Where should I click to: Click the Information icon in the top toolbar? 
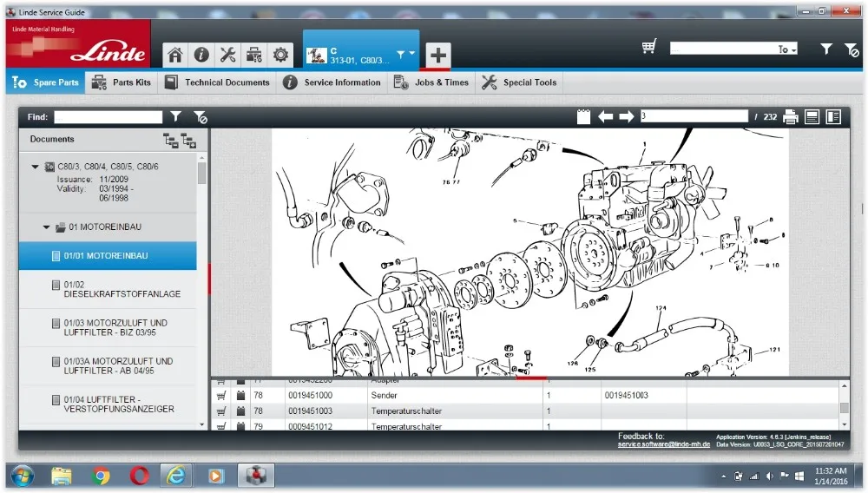pyautogui.click(x=201, y=55)
